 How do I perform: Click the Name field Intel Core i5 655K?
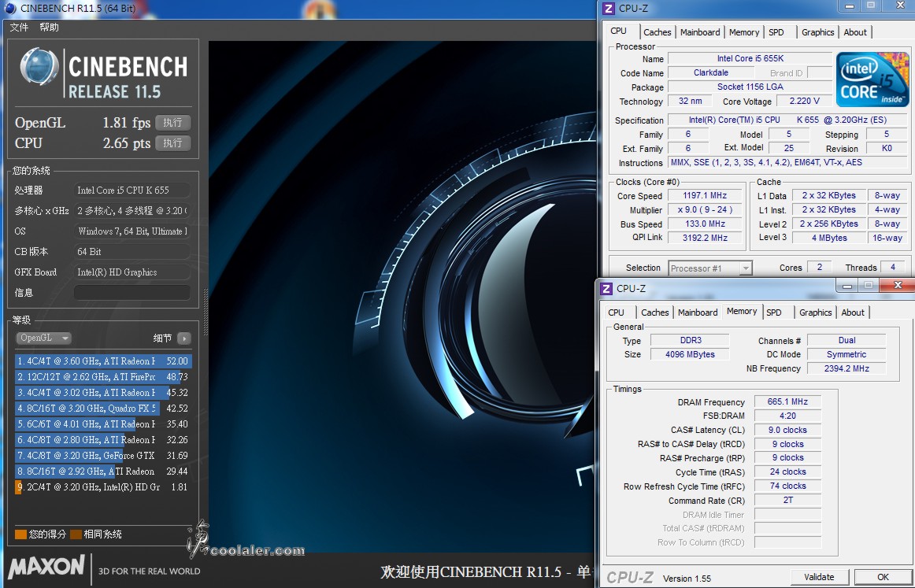click(x=750, y=58)
